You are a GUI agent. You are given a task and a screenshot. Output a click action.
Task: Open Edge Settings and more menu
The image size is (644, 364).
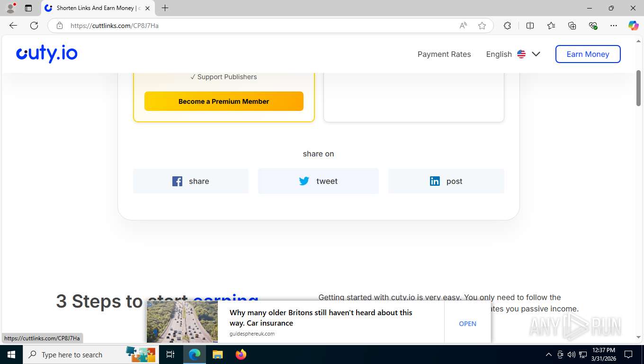[614, 26]
